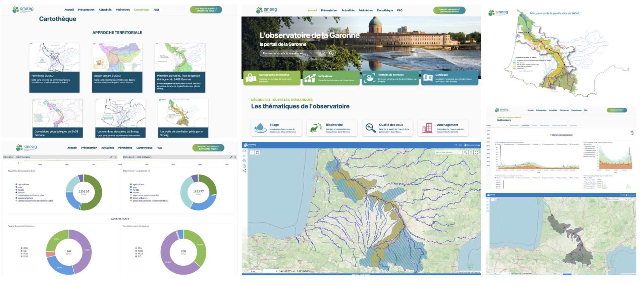Click Contactez-nous button on Périmètre comparison page

click(208, 148)
